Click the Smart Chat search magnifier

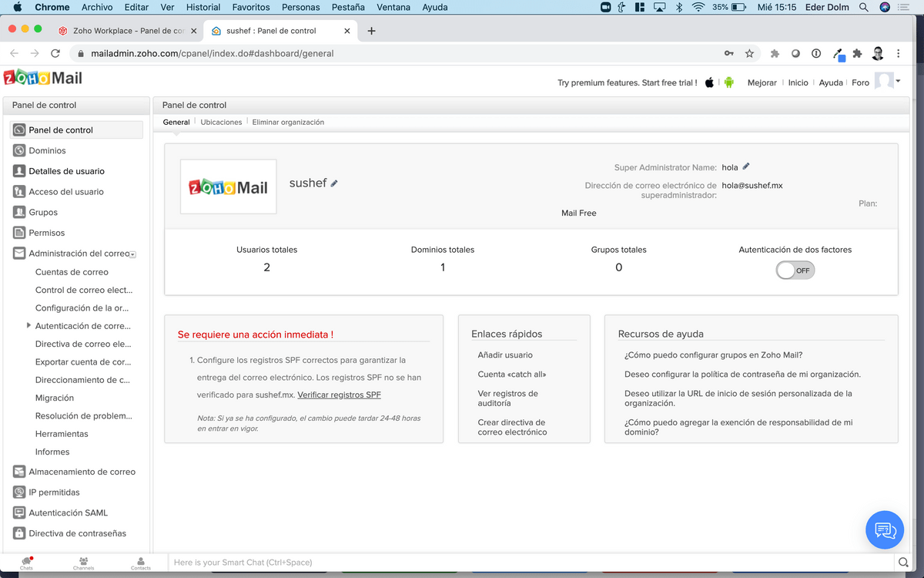[x=902, y=562]
